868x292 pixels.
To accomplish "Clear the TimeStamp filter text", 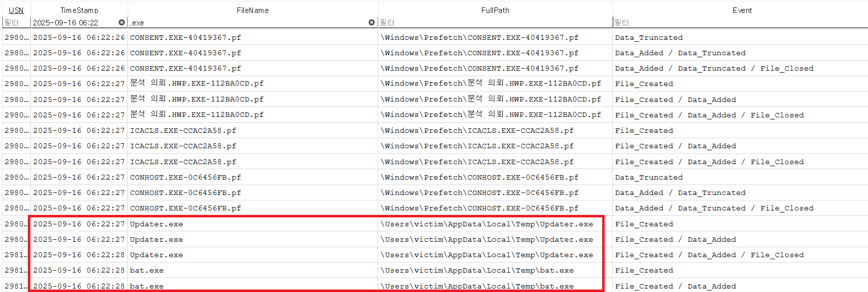I will coord(122,22).
